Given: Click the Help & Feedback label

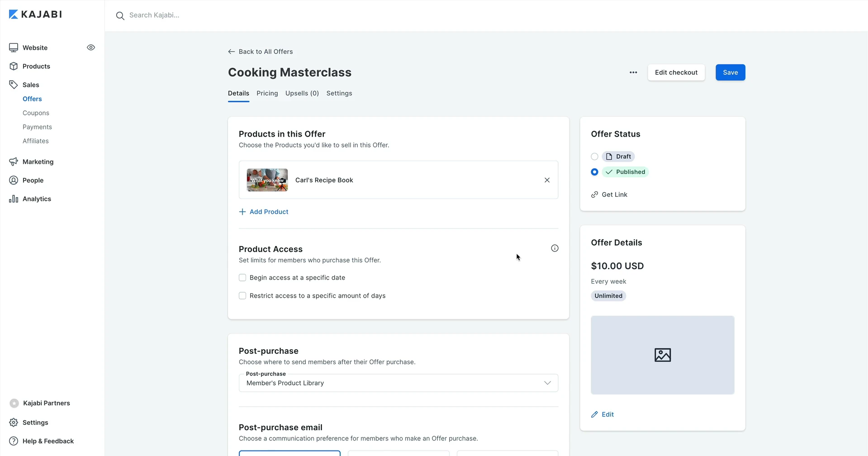Looking at the screenshot, I should pyautogui.click(x=48, y=441).
